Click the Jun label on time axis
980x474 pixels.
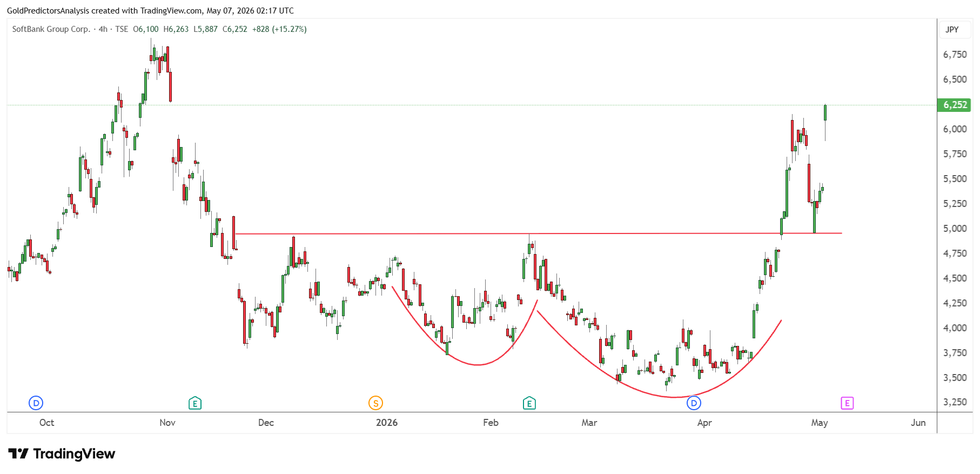coord(918,423)
